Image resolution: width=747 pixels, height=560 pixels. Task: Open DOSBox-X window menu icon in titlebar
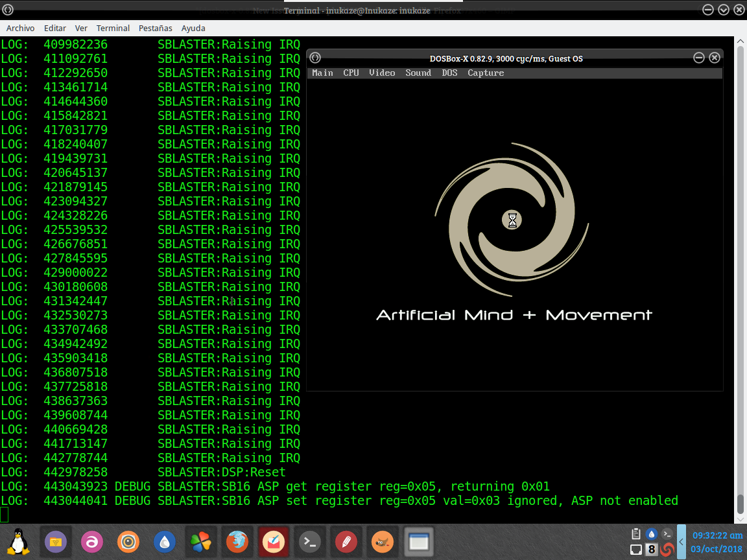315,58
